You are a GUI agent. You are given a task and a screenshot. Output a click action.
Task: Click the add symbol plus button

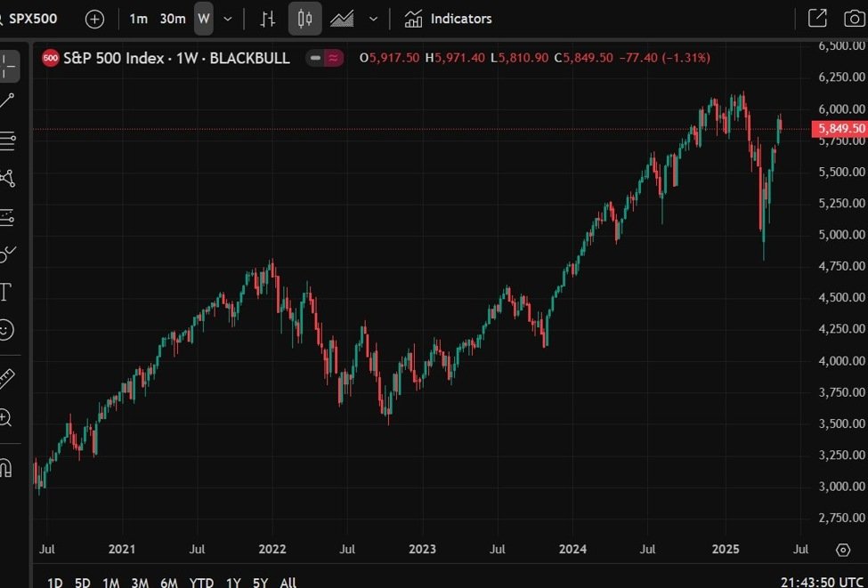(x=94, y=19)
